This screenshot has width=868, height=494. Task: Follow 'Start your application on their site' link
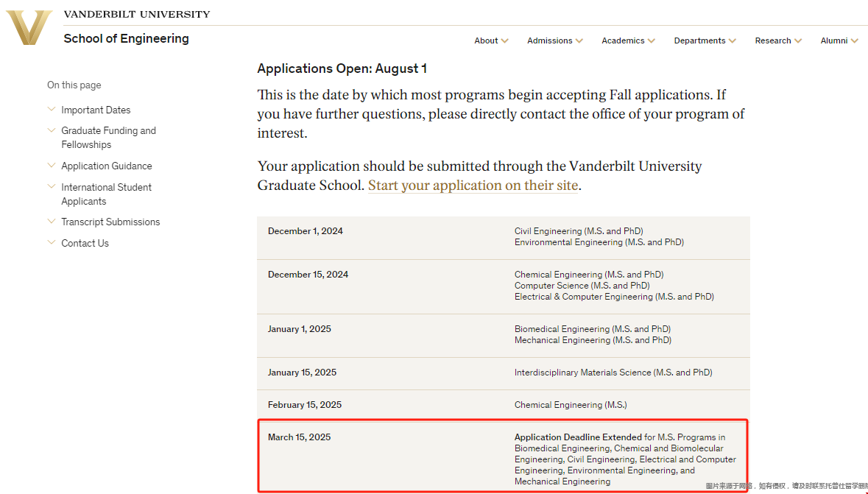coord(473,186)
